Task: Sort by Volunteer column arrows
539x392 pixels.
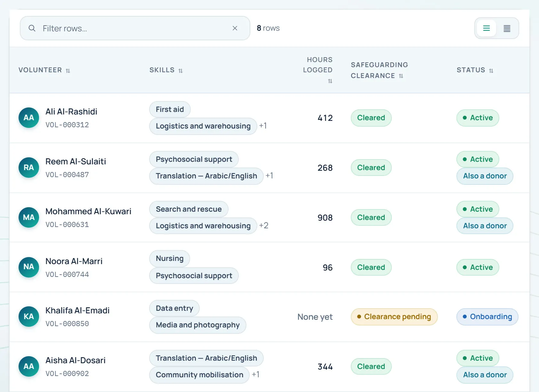Action: click(68, 71)
